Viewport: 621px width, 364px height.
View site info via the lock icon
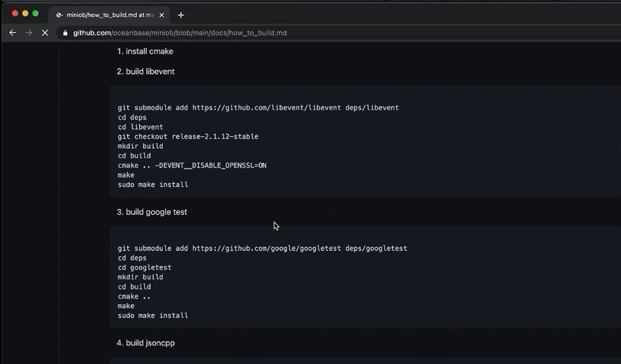point(65,33)
